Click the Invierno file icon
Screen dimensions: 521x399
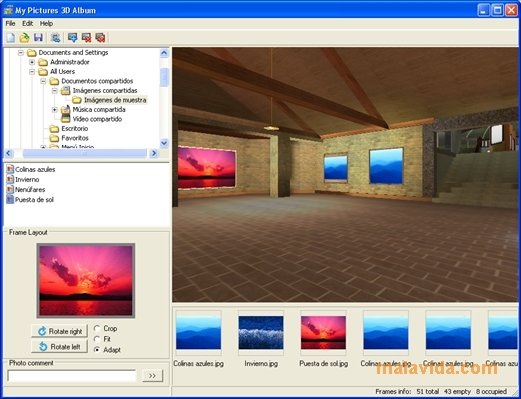coord(10,179)
